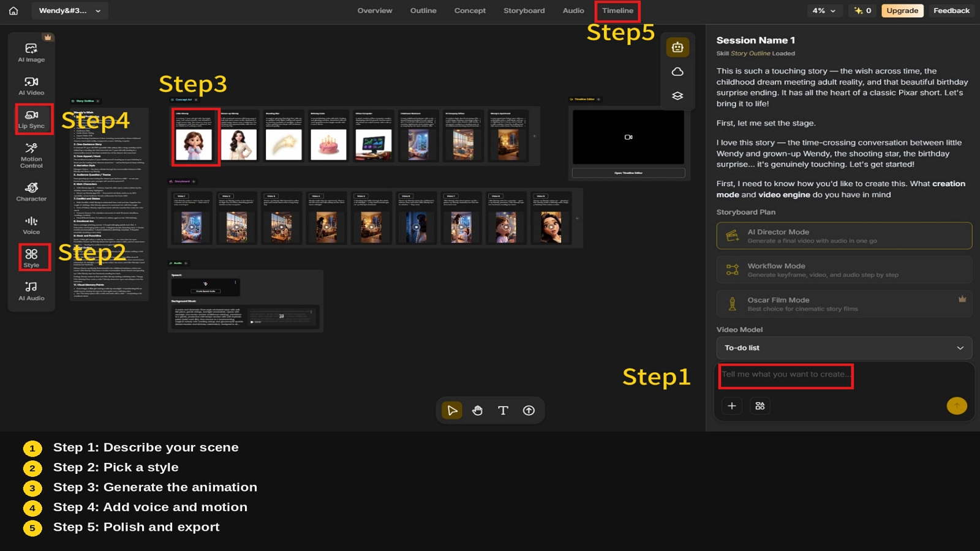
Task: Play the Video 6 storyboard clip
Action: 416,227
